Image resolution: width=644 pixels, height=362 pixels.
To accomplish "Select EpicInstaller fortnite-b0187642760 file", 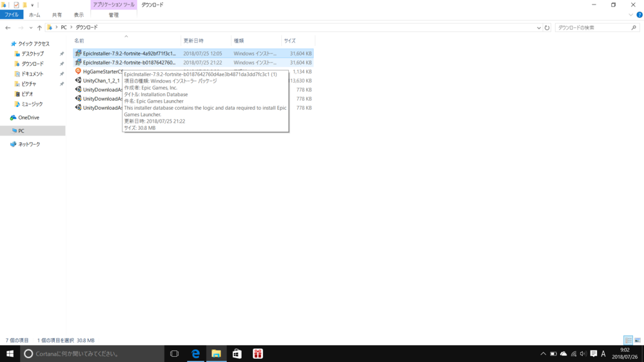I will [193, 63].
